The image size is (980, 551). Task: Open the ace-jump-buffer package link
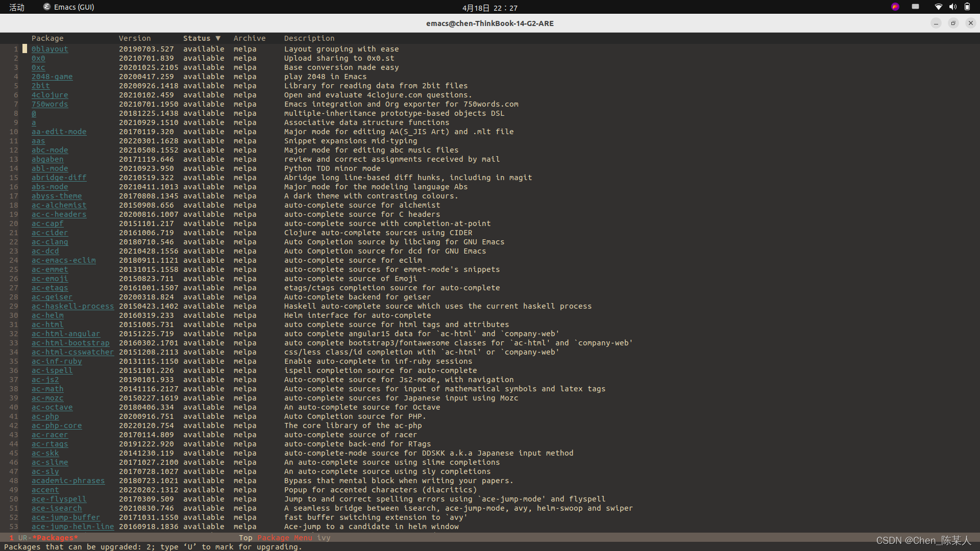[66, 517]
